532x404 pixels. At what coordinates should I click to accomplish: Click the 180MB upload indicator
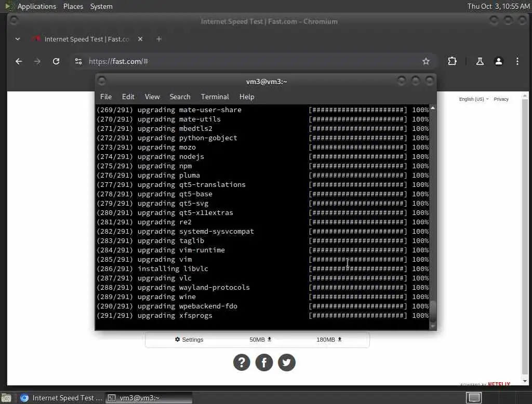pyautogui.click(x=329, y=340)
